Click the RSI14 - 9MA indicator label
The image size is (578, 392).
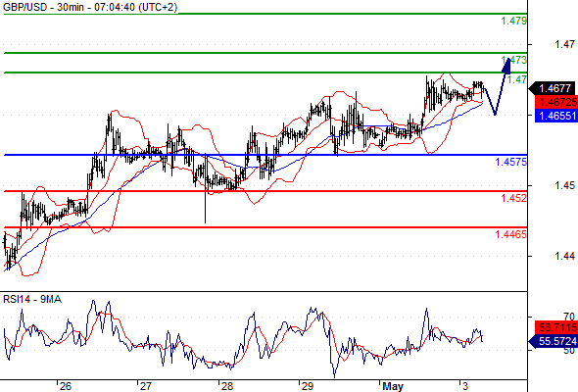pos(32,300)
